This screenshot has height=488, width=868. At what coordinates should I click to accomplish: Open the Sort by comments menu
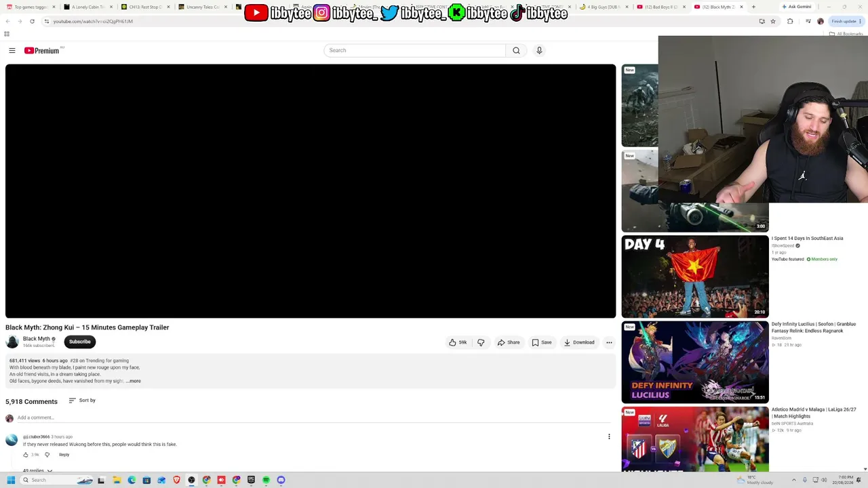[82, 401]
